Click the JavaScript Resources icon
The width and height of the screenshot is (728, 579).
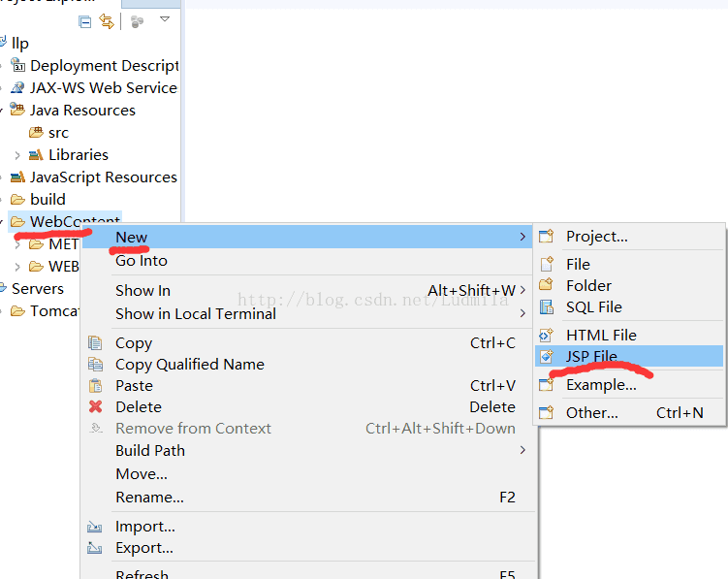[x=17, y=177]
